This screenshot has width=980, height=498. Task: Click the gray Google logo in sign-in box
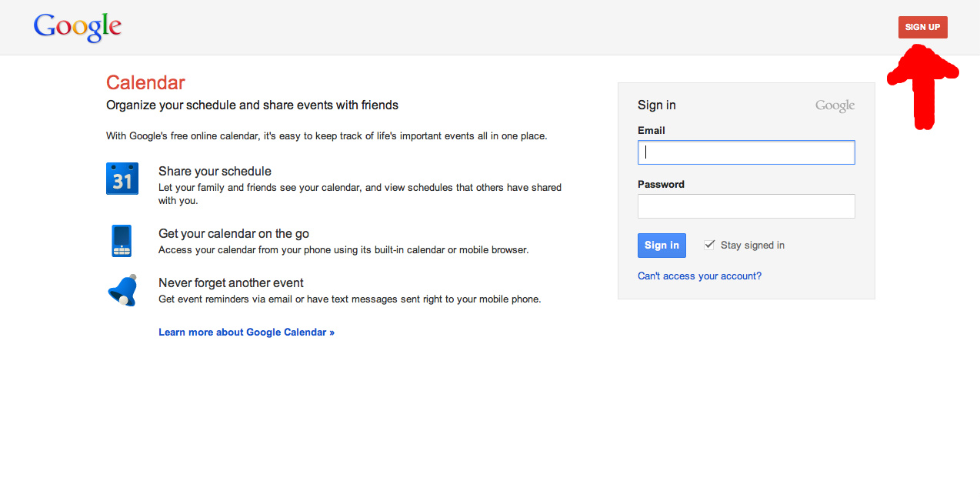tap(835, 105)
